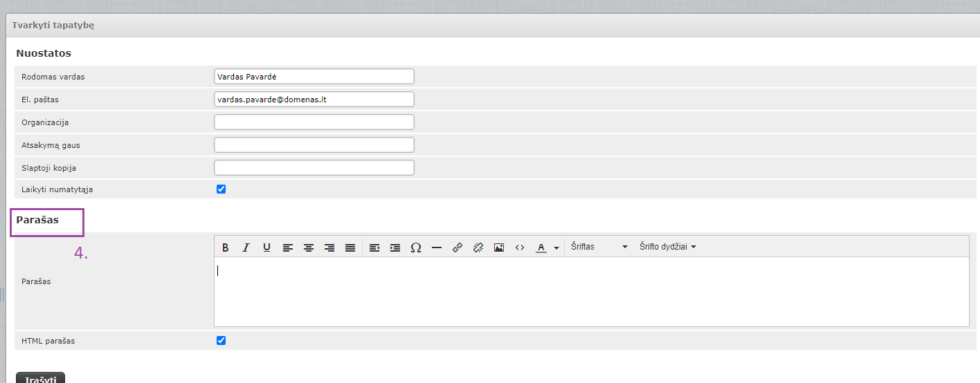Toggle the 'Laikyti numatytąja' checkbox
980x383 pixels.
click(x=221, y=189)
